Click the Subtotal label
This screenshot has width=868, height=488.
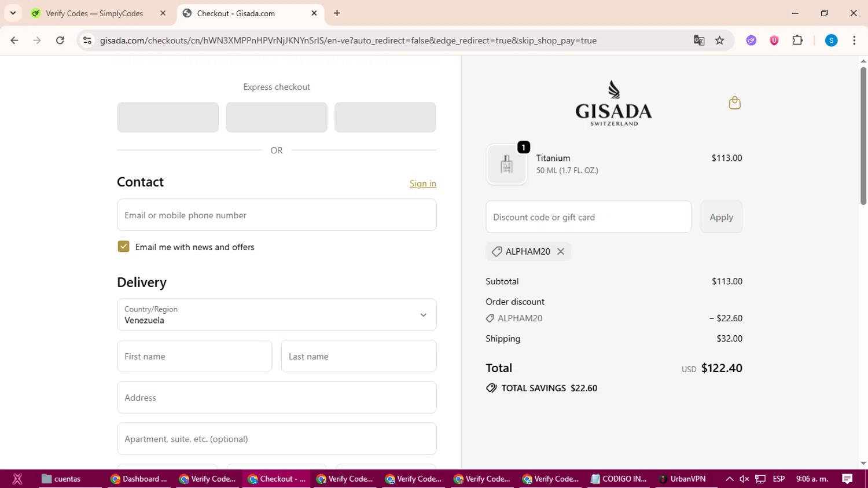[x=502, y=281]
